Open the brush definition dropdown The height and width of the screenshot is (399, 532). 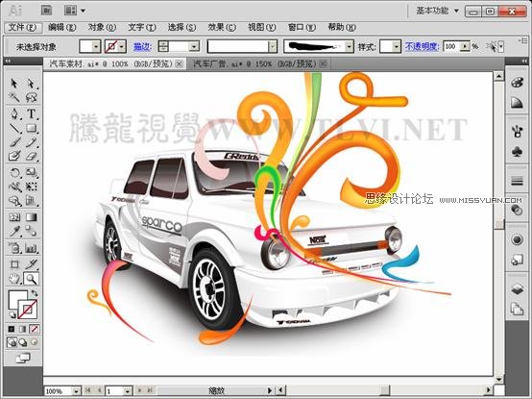tap(350, 46)
